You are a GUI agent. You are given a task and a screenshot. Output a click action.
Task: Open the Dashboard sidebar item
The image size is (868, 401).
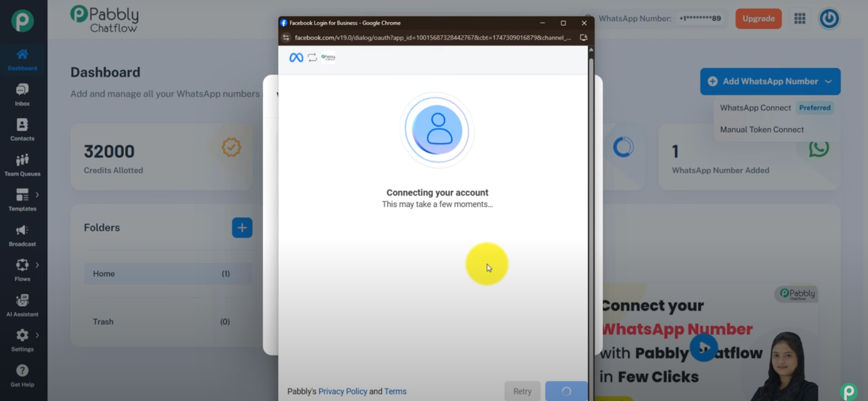pyautogui.click(x=22, y=60)
